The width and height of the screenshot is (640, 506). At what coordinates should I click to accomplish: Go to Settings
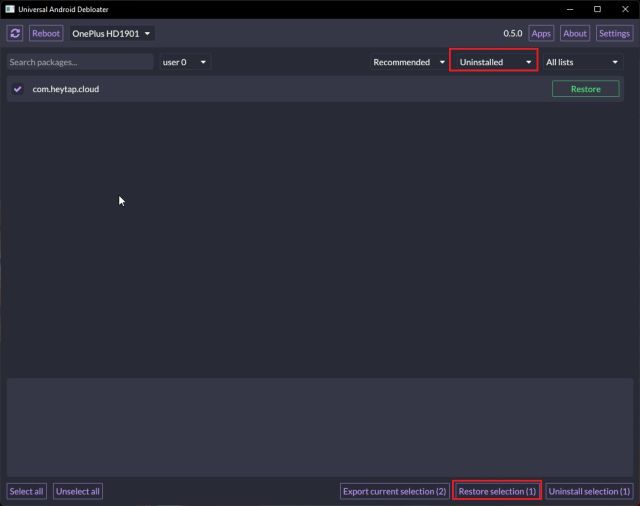(614, 33)
